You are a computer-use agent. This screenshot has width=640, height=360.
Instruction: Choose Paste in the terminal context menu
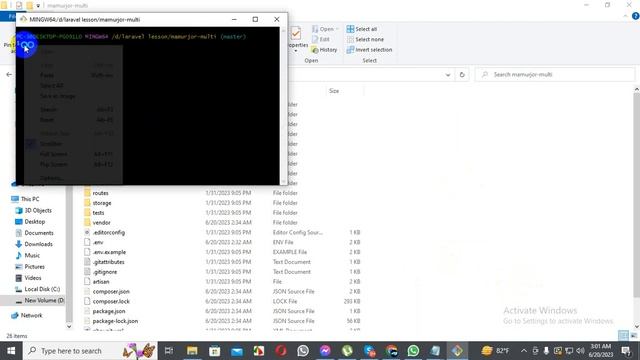coord(47,76)
